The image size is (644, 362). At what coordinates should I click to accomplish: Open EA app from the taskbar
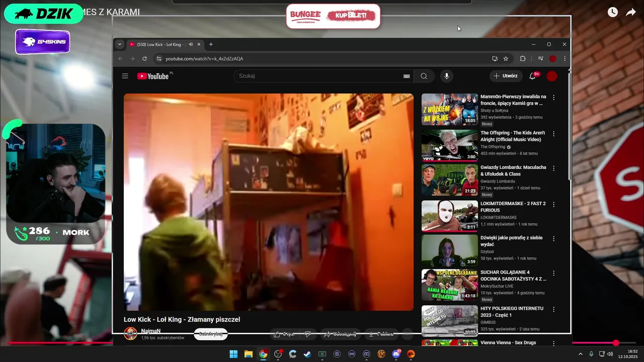[411, 354]
